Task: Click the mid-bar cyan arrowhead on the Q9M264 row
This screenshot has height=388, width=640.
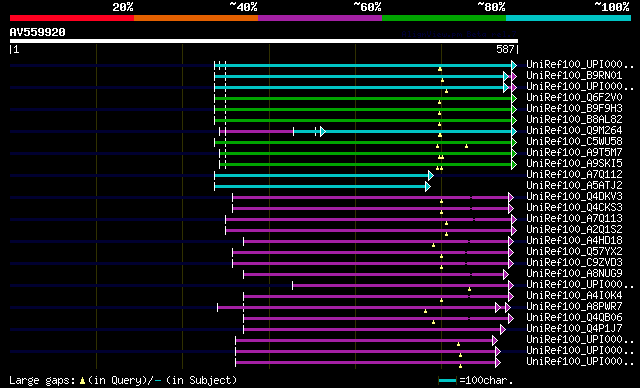Action: tap(323, 131)
